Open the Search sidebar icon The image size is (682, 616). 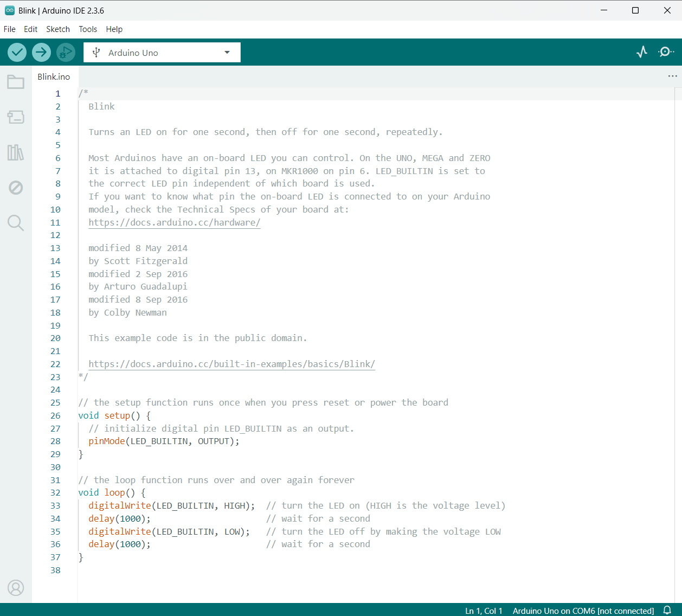16,223
